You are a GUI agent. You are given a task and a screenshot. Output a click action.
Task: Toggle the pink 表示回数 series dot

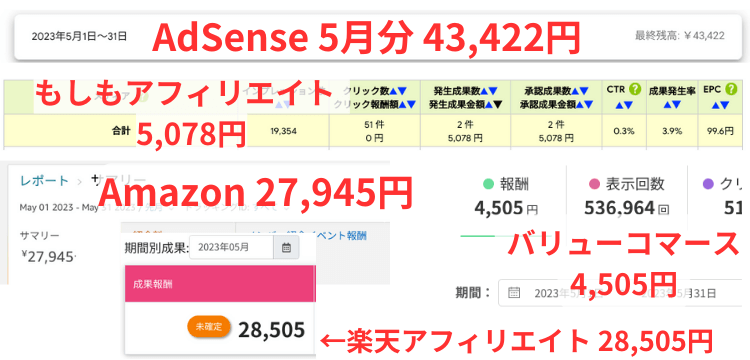click(595, 183)
